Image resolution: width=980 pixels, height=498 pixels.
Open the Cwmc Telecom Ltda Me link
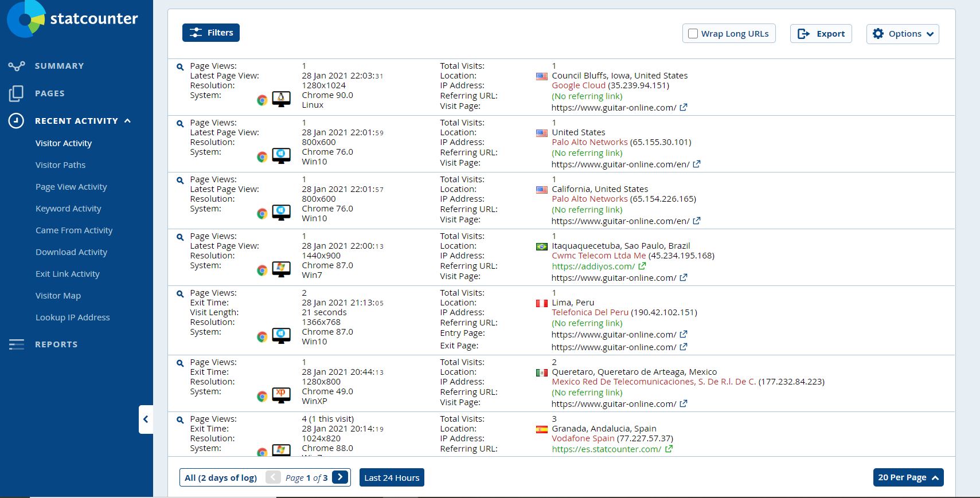coord(599,256)
